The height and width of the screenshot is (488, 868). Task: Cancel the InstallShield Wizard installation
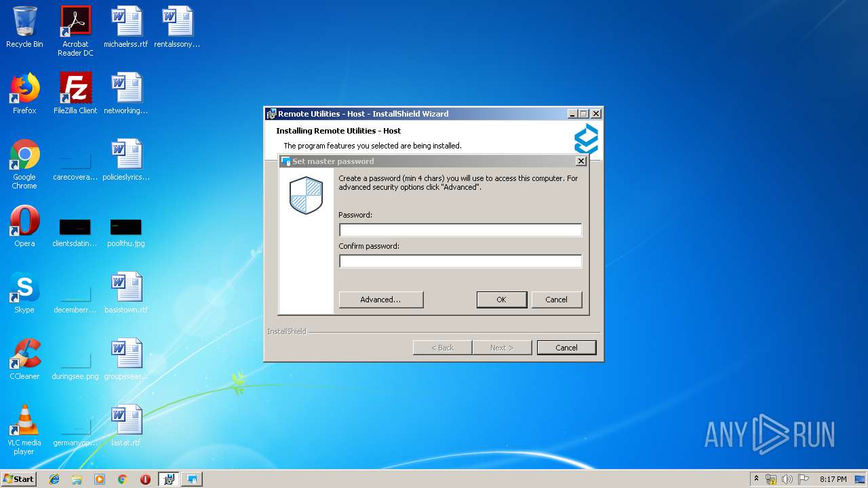click(567, 348)
